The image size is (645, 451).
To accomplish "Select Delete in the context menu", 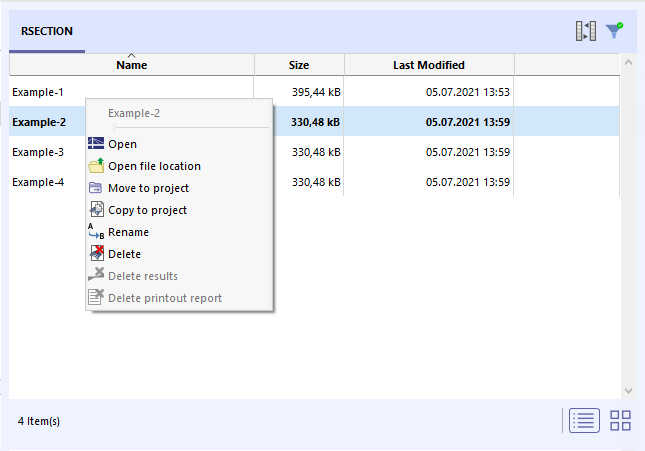I will coord(124,254).
